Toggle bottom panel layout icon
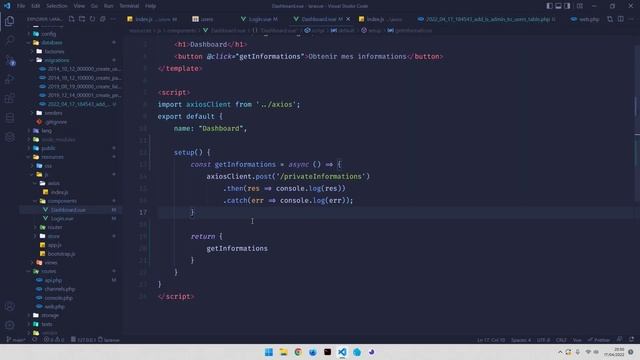Screen dimensions: 640x360 pyautogui.click(x=558, y=6)
